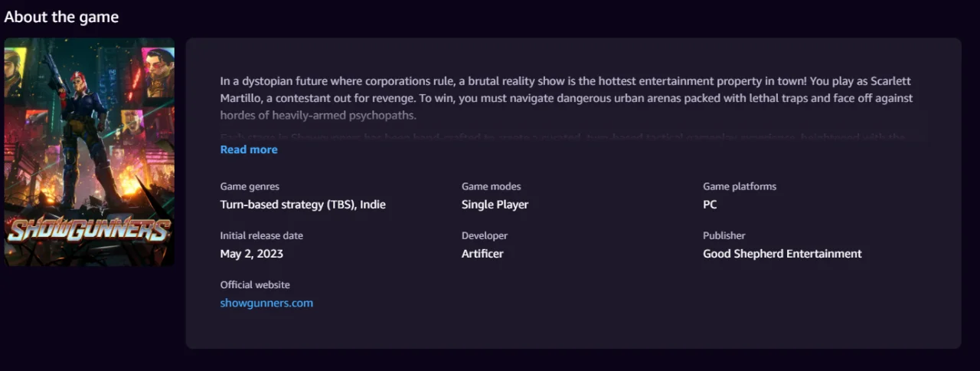Click the game description paragraph text
This screenshot has width=980, height=371.
coord(567,98)
